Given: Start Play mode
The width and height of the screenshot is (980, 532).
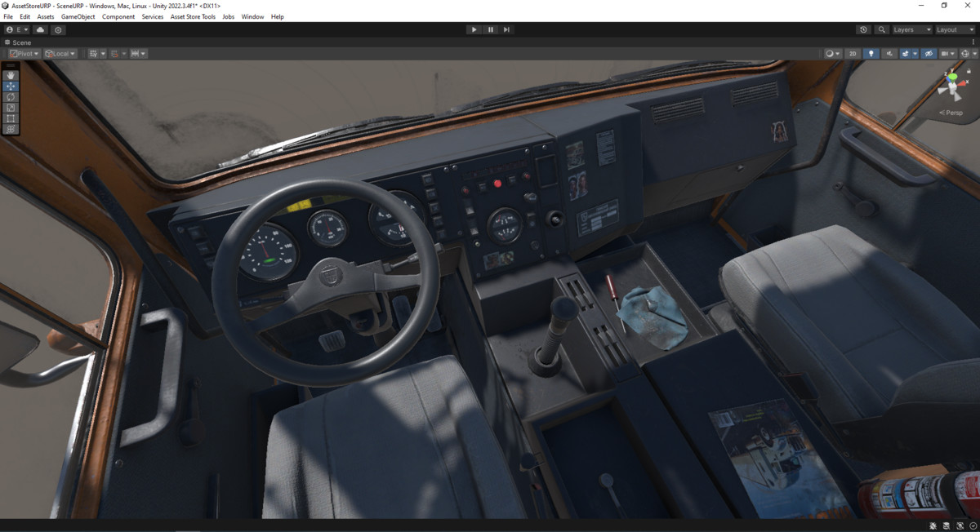Looking at the screenshot, I should pyautogui.click(x=474, y=29).
